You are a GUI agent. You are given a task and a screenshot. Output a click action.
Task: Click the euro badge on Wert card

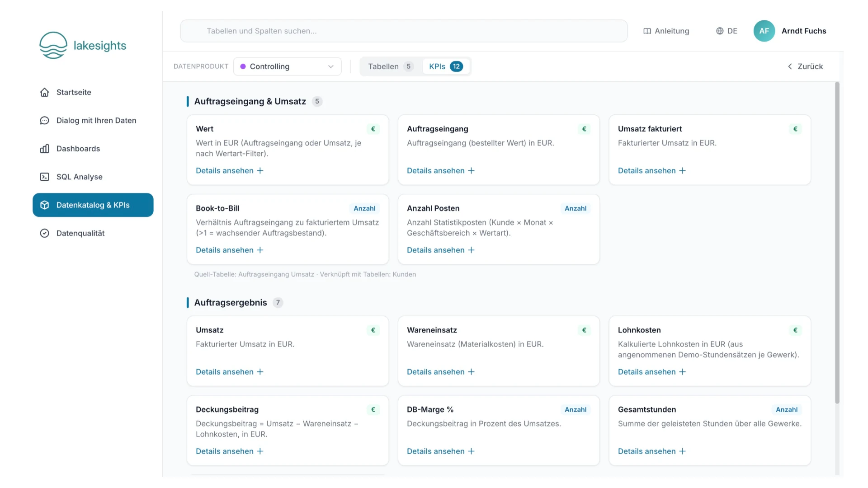pos(373,129)
